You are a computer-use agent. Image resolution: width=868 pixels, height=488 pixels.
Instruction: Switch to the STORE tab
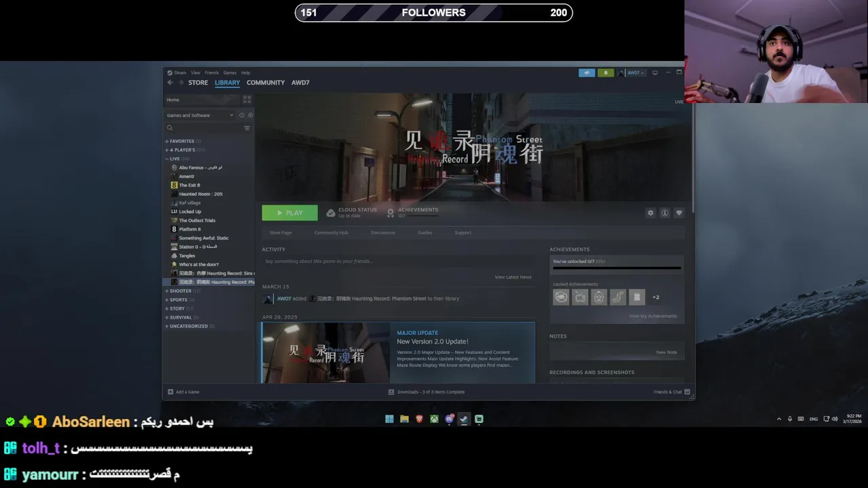[x=198, y=83]
